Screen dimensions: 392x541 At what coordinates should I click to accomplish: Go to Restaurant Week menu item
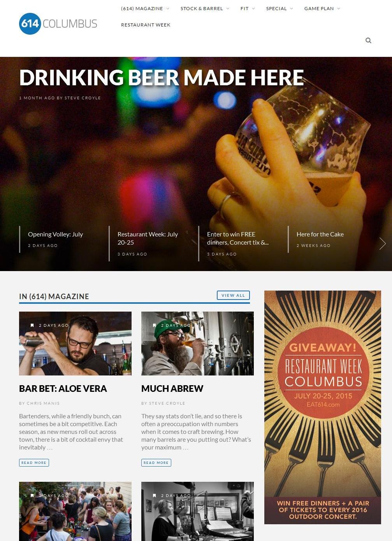[146, 25]
